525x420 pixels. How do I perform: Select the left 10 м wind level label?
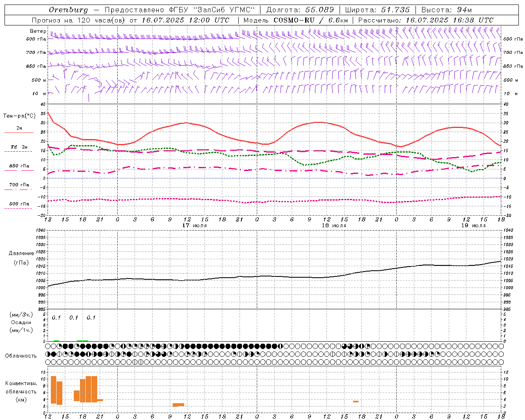(39, 94)
